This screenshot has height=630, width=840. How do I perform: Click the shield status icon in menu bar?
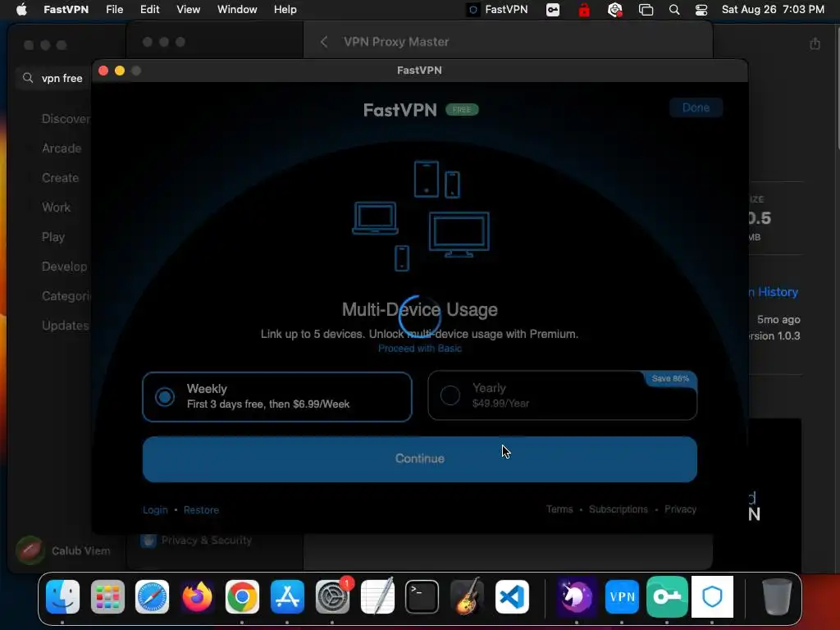[x=615, y=10]
